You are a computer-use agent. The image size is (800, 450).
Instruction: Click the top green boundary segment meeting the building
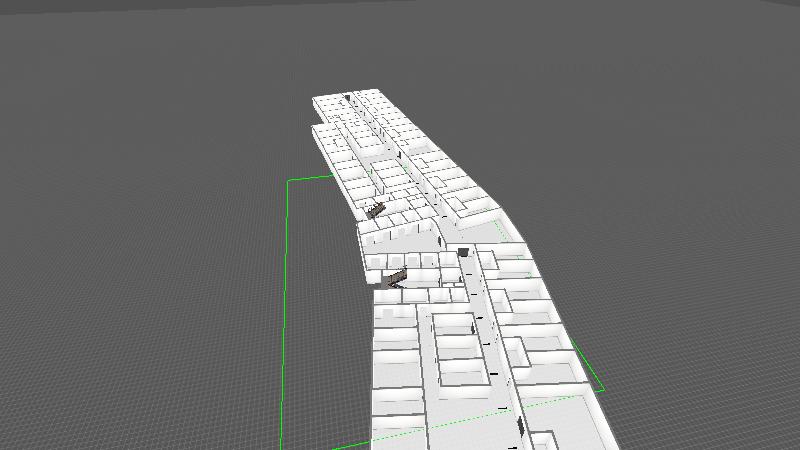312,178
